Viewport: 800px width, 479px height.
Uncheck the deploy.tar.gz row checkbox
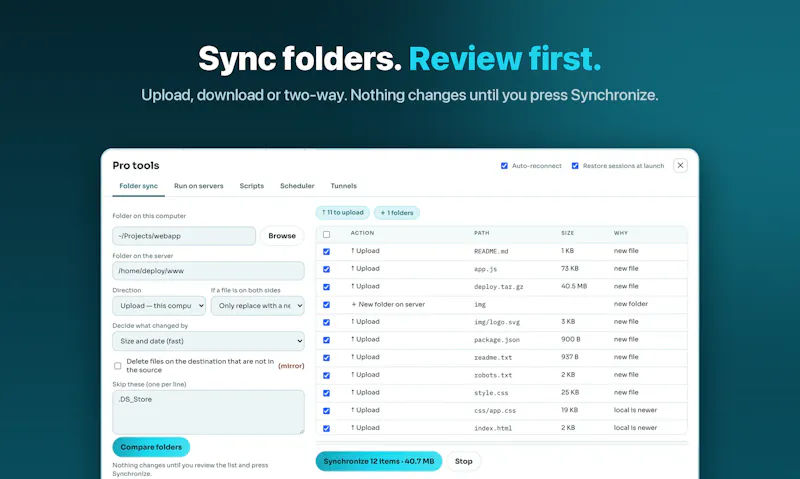[x=327, y=287]
